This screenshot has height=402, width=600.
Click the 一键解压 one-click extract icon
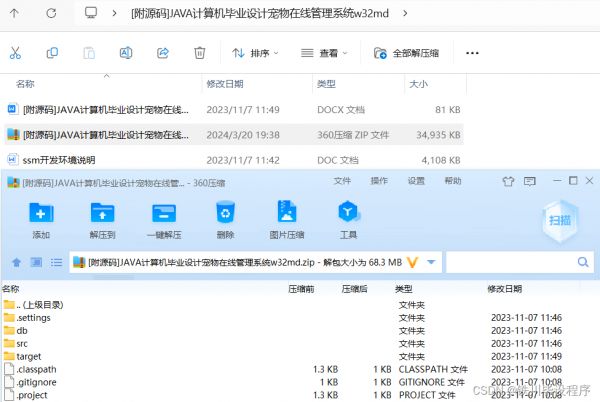[163, 212]
